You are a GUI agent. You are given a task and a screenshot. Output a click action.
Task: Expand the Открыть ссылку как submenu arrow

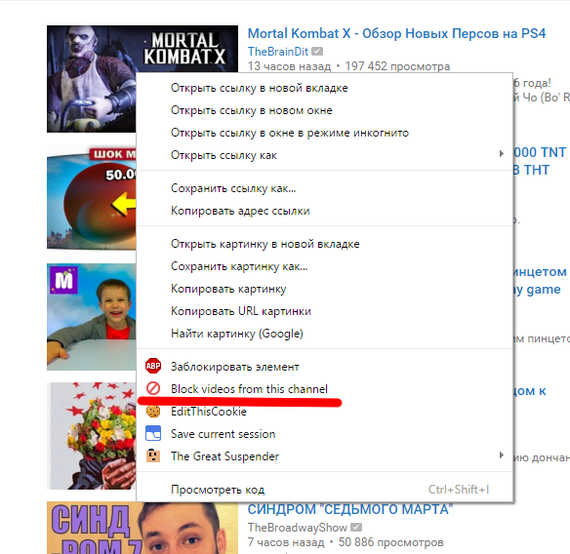pyautogui.click(x=501, y=154)
